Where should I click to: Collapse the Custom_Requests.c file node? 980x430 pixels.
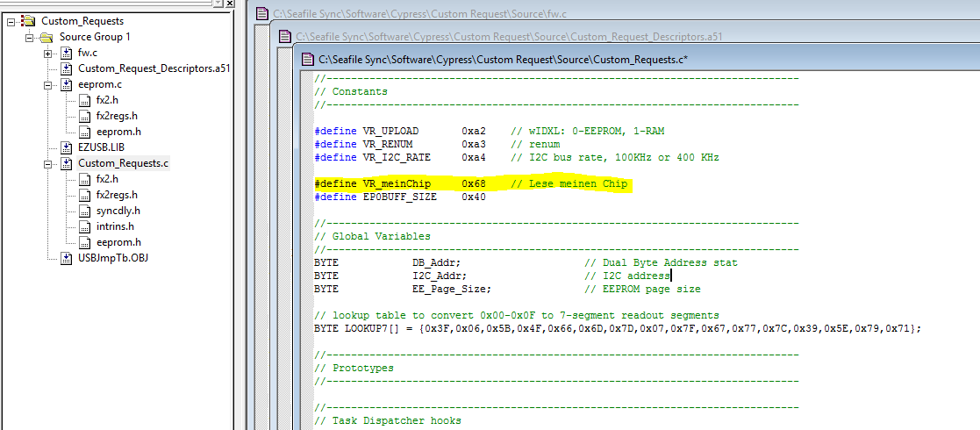[x=47, y=164]
